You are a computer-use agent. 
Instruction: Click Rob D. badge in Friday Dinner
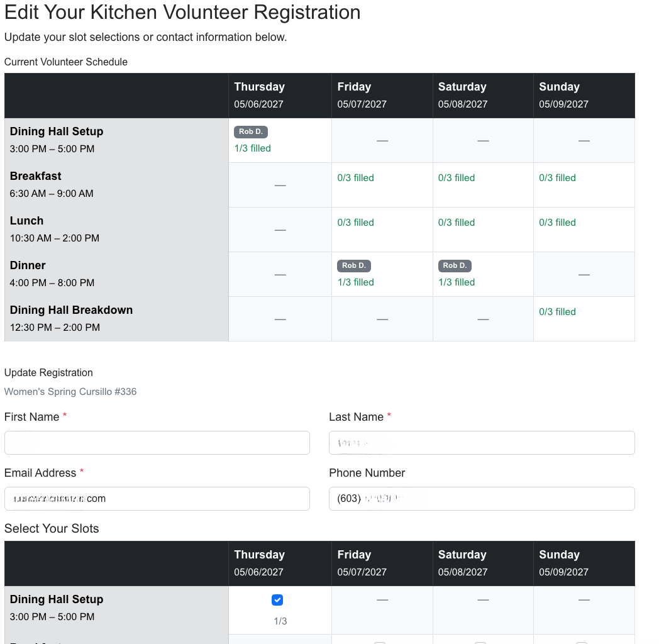(x=354, y=265)
